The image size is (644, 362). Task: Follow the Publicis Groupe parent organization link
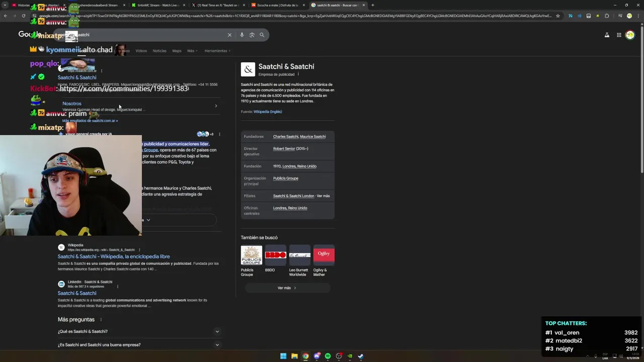pyautogui.click(x=286, y=178)
